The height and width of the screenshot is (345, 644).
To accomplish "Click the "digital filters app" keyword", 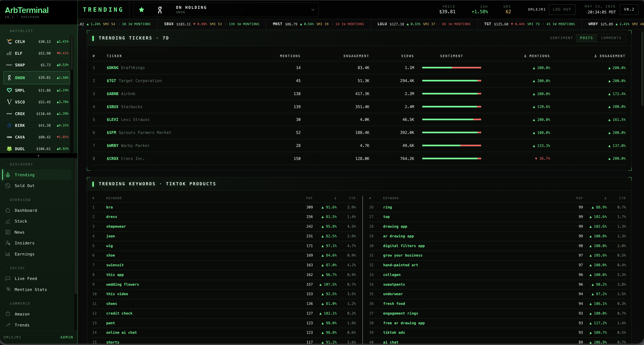I will tap(404, 246).
